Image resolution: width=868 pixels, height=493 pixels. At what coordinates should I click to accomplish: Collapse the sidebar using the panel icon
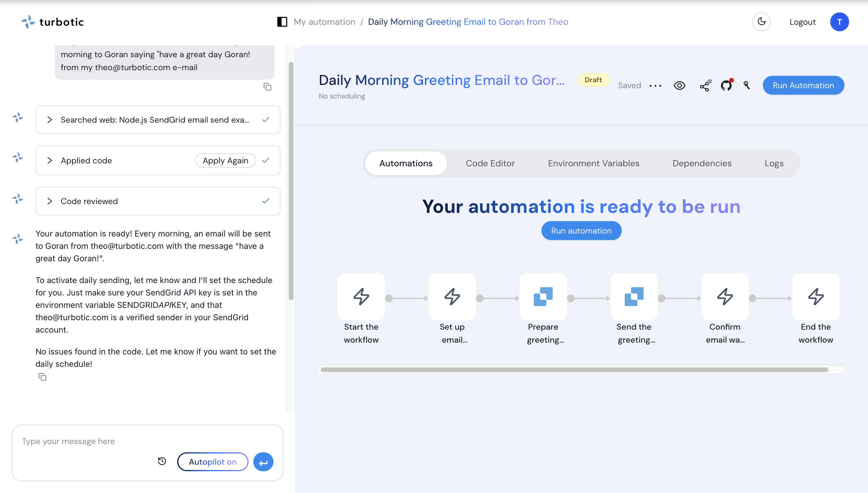click(x=282, y=22)
